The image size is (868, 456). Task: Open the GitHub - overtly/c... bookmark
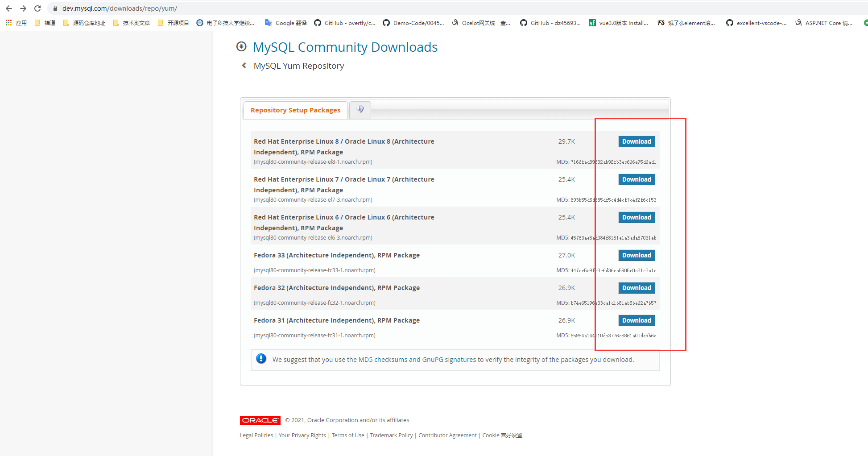(345, 23)
